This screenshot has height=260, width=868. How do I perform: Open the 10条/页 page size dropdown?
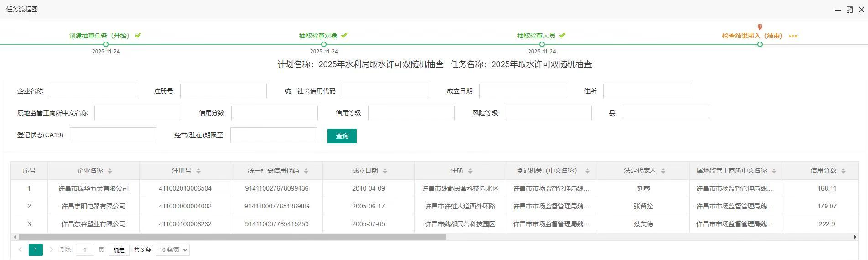point(172,250)
